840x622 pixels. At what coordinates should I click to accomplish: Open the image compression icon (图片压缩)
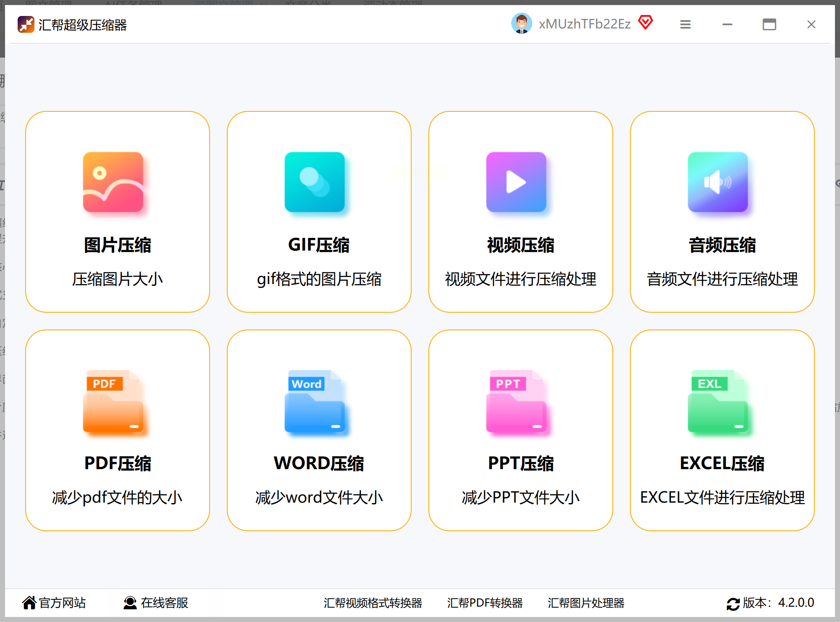[x=113, y=182]
